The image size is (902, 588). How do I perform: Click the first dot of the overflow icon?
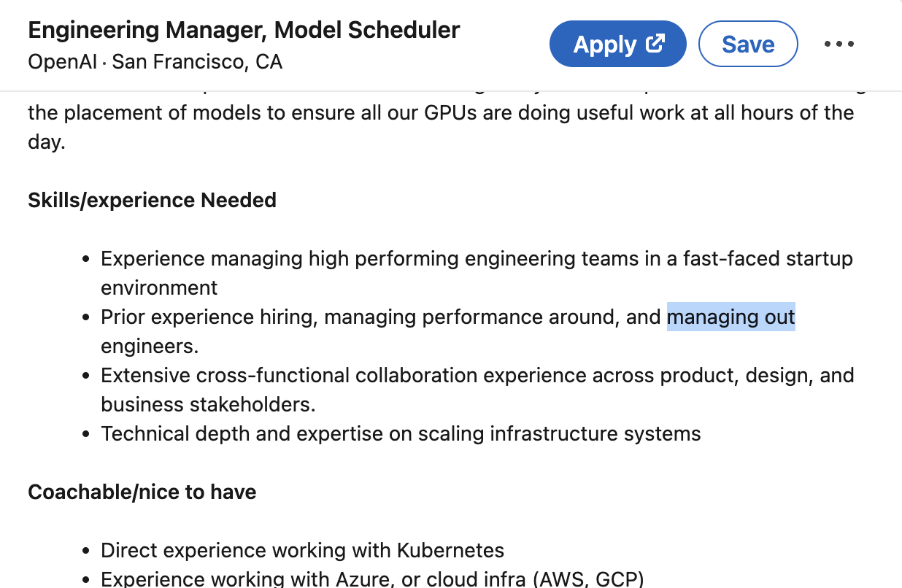[828, 44]
